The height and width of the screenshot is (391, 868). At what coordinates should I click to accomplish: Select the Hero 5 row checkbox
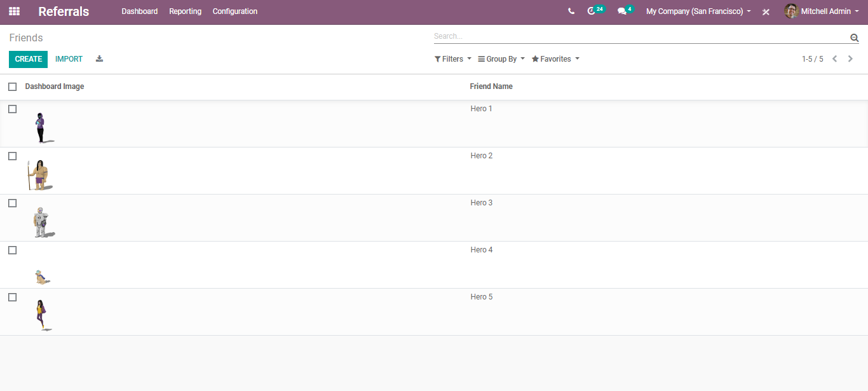pyautogui.click(x=12, y=297)
